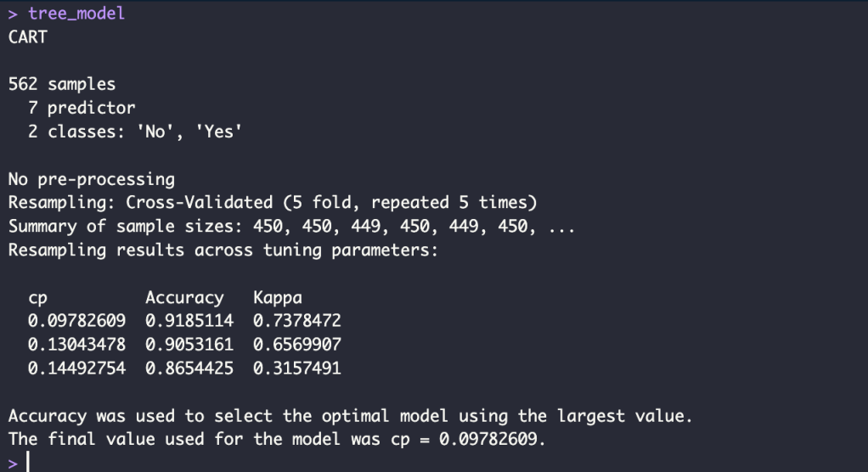This screenshot has width=868, height=472.
Task: Click the accuracy value 0.9185114
Action: coord(189,321)
